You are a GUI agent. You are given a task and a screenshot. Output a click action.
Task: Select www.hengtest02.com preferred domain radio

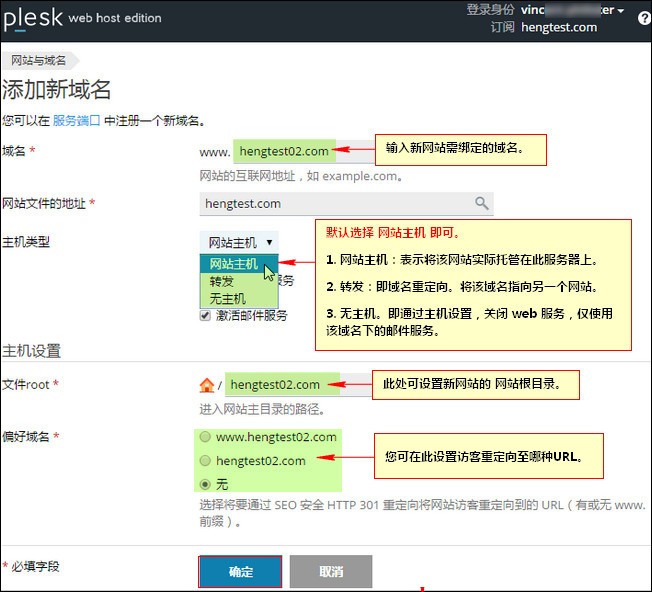click(x=205, y=437)
